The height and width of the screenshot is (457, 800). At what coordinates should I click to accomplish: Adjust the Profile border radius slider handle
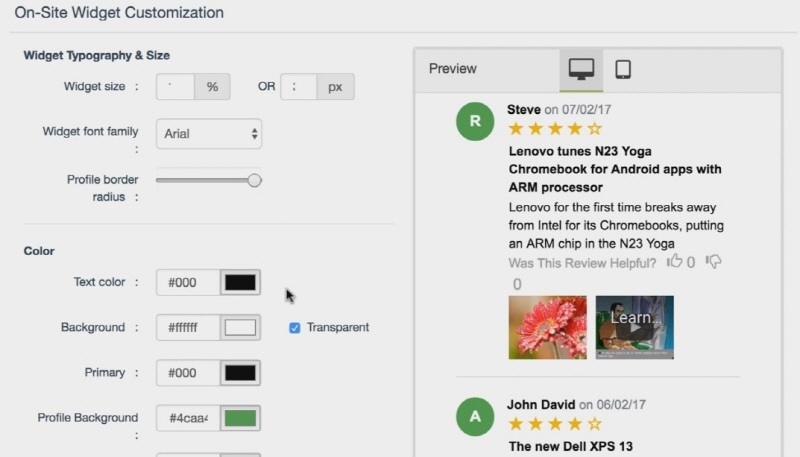[254, 180]
